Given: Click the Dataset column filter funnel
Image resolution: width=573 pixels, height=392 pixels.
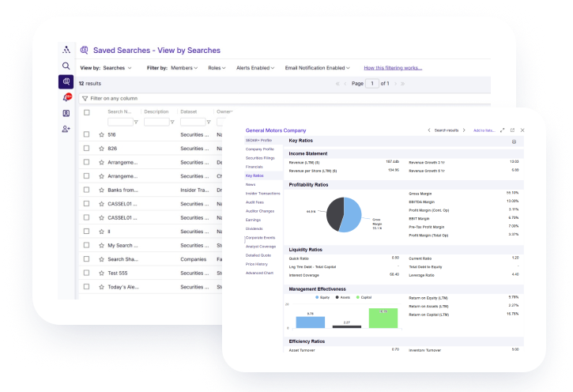Looking at the screenshot, I should pos(209,122).
